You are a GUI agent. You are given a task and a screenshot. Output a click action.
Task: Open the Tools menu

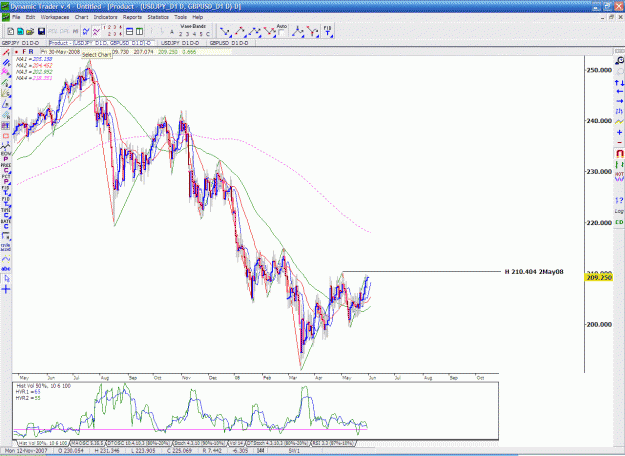click(180, 17)
